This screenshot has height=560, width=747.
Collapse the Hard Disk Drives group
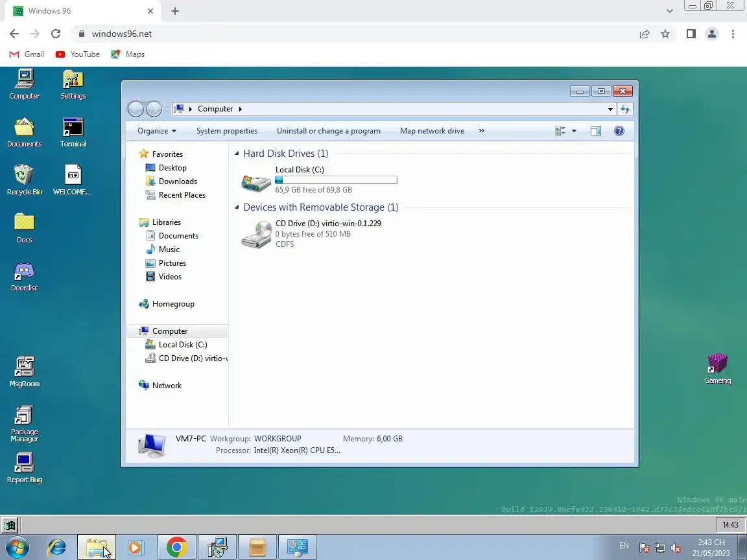pos(237,154)
